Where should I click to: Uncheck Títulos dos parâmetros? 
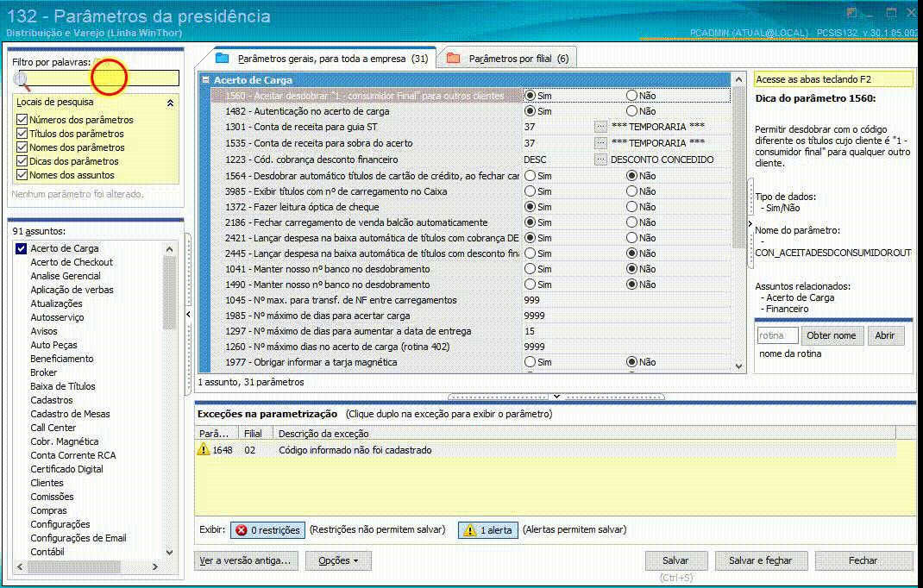click(x=22, y=134)
